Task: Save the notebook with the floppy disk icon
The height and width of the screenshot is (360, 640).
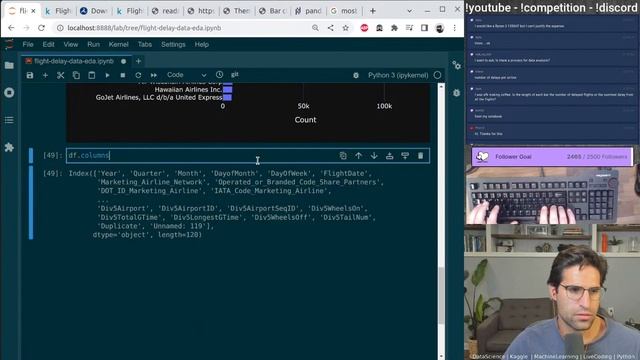Action: (x=30, y=75)
